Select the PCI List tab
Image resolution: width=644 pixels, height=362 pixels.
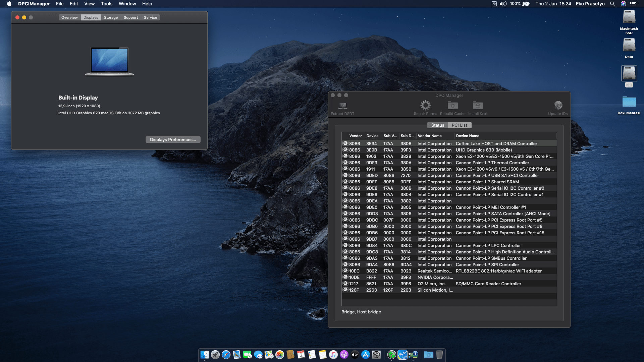pyautogui.click(x=460, y=125)
